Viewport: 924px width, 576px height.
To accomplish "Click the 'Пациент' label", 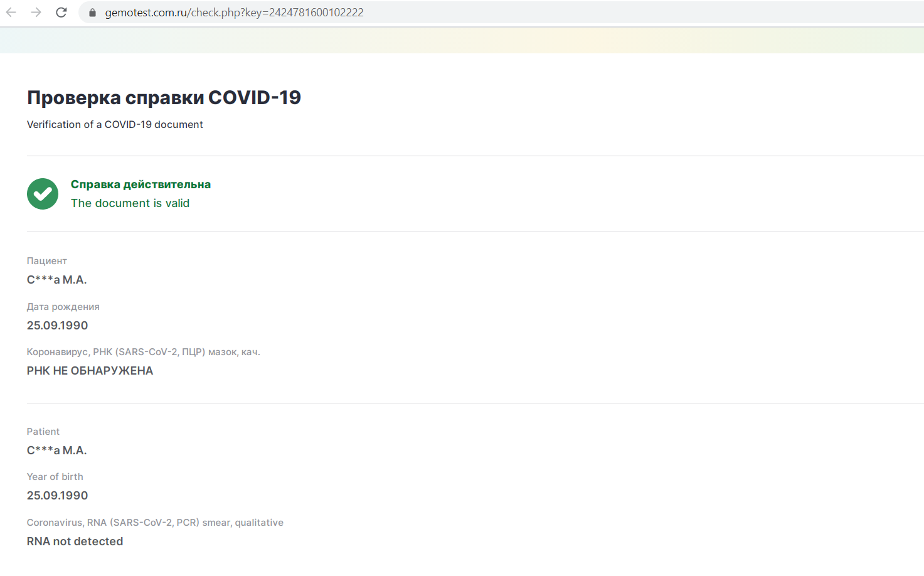I will coord(46,261).
